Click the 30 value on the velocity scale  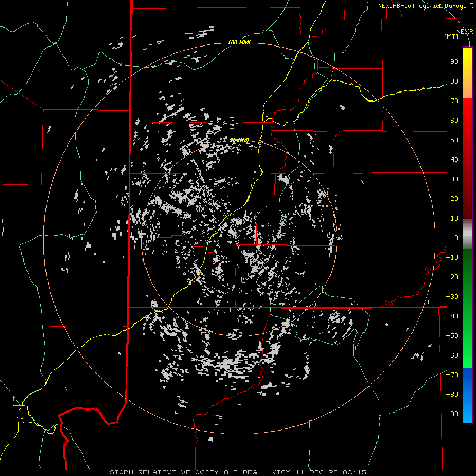click(454, 179)
